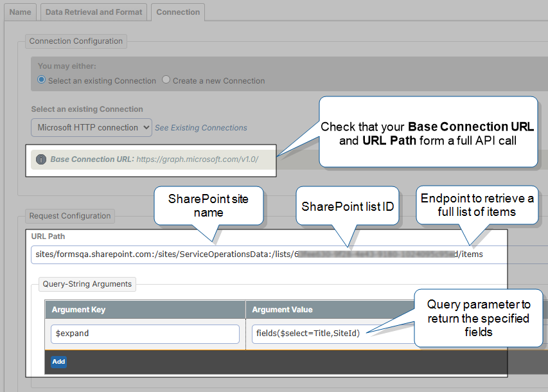
Task: Click the Connection Configuration section label
Action: (76, 41)
